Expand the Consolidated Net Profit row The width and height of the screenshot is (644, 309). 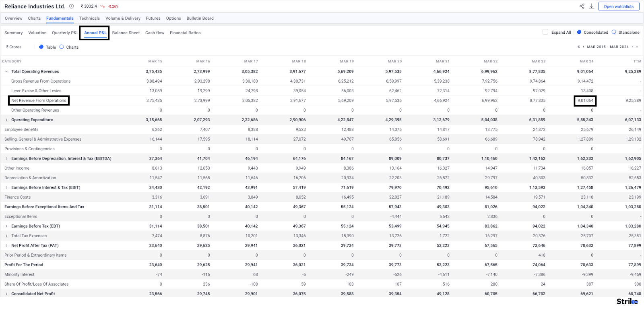[6, 294]
